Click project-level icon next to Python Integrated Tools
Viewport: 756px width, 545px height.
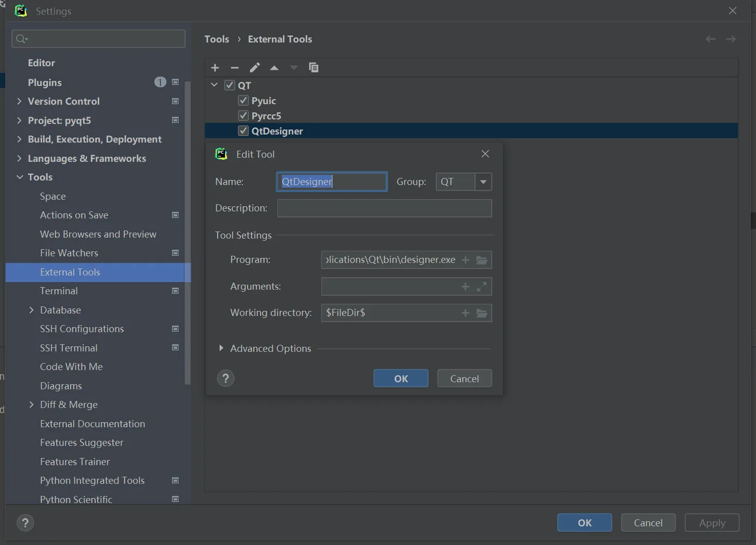pyautogui.click(x=175, y=480)
